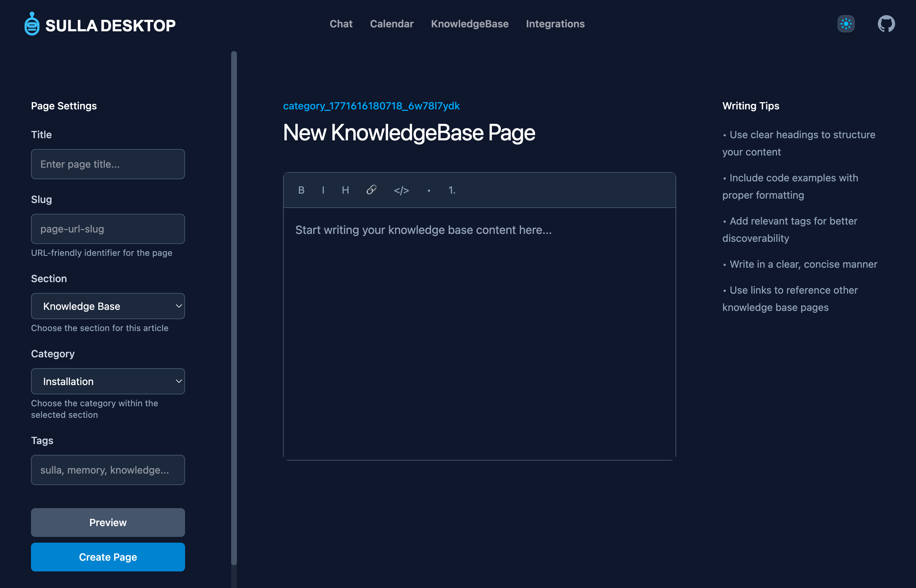
Task: Click the page title input field
Action: tap(108, 164)
